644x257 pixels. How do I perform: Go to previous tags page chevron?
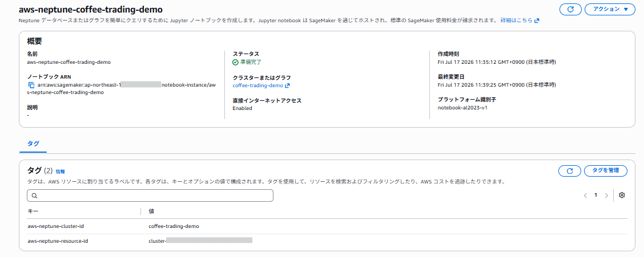coord(585,195)
